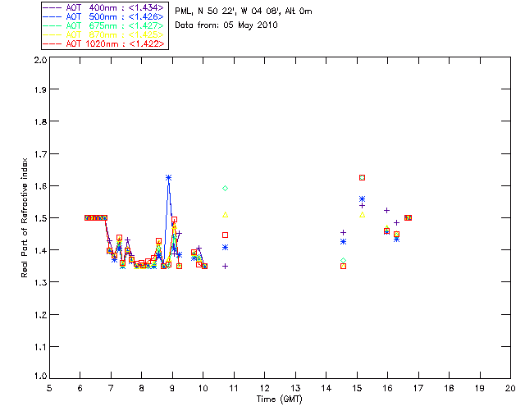Click the 1.8 y-axis tick label

pos(40,121)
